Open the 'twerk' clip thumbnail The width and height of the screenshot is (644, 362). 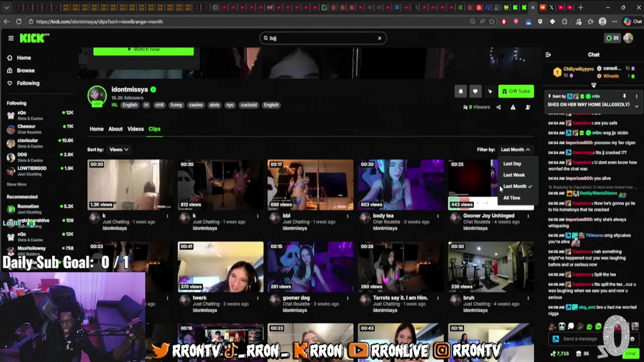[x=220, y=267]
